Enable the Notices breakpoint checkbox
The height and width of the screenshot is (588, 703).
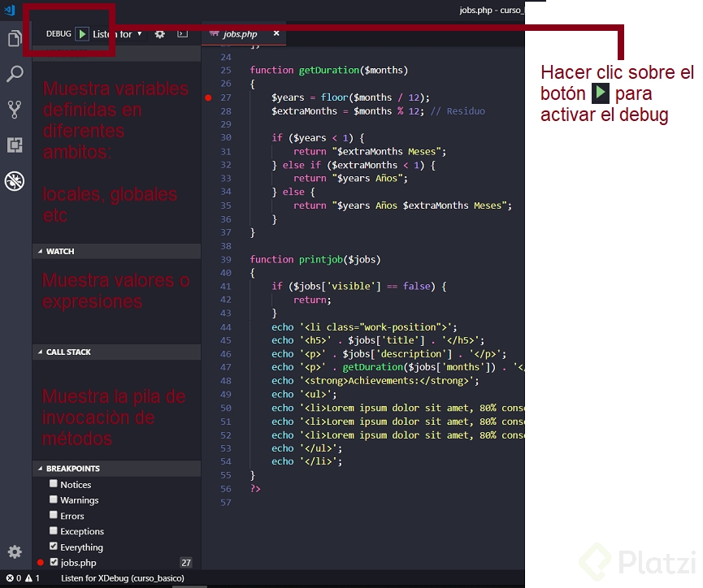coord(54,483)
